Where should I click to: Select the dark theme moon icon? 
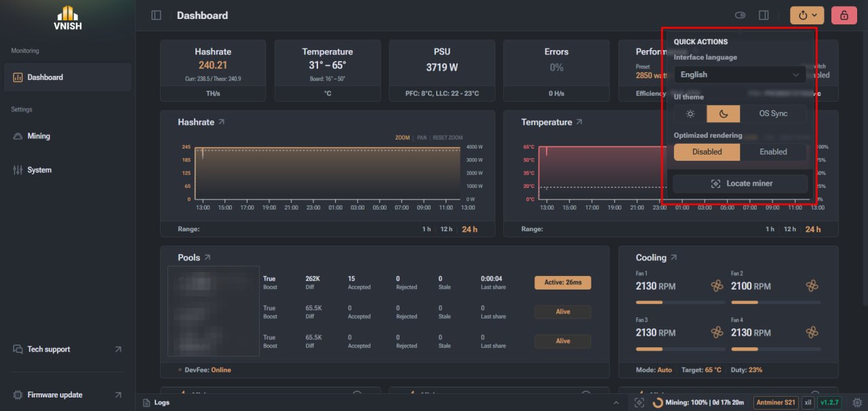pos(724,113)
